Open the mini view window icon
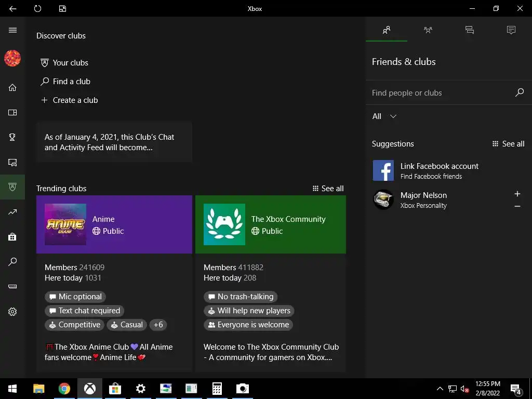 63,8
